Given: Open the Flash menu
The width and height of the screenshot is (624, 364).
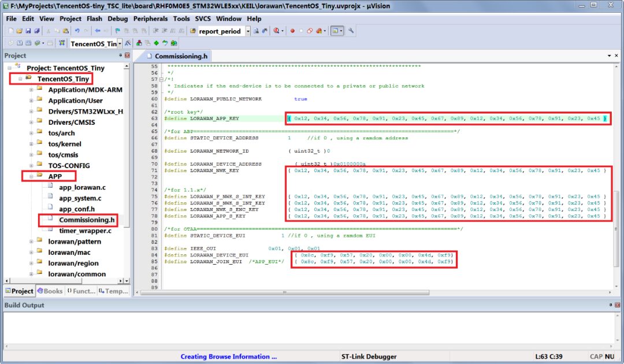Looking at the screenshot, I should tap(94, 18).
